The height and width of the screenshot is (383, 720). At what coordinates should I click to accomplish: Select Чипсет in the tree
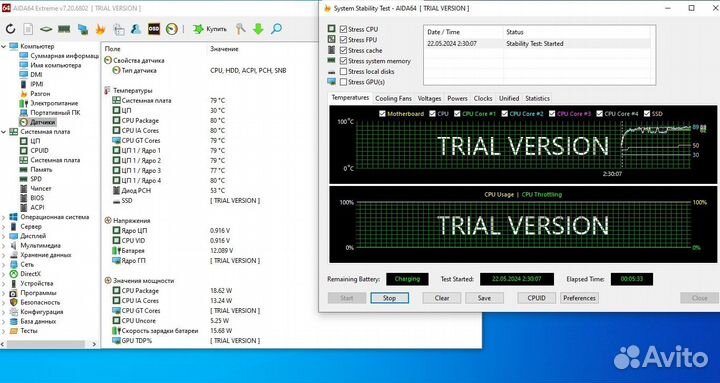coord(41,189)
